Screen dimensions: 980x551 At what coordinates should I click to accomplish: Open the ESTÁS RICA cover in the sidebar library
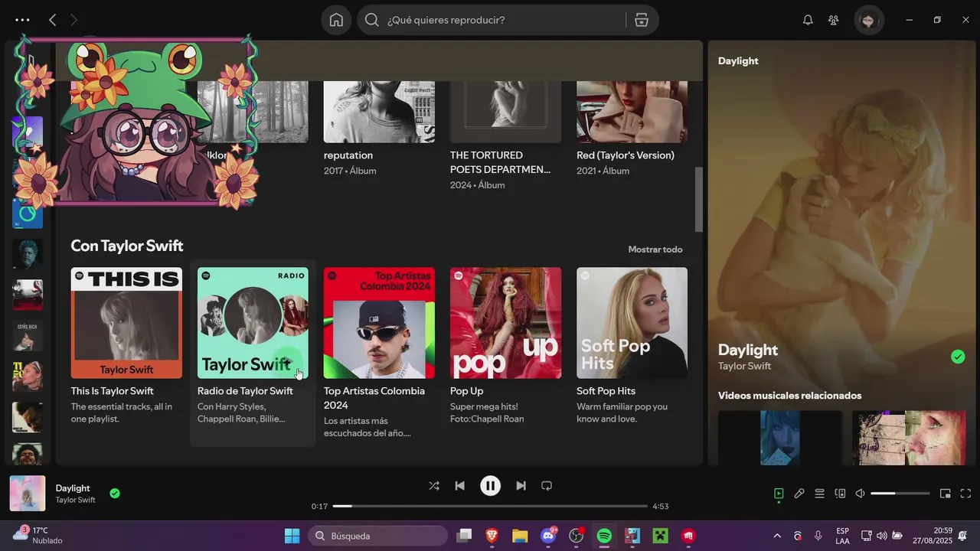pos(28,336)
